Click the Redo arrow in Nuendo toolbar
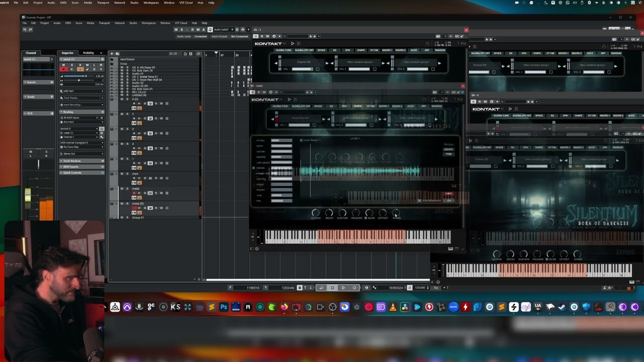The width and height of the screenshot is (644, 362). point(30,30)
